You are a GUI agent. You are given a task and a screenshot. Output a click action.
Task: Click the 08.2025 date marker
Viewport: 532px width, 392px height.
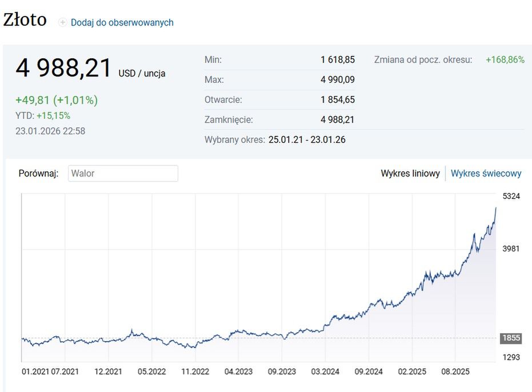pyautogui.click(x=455, y=371)
